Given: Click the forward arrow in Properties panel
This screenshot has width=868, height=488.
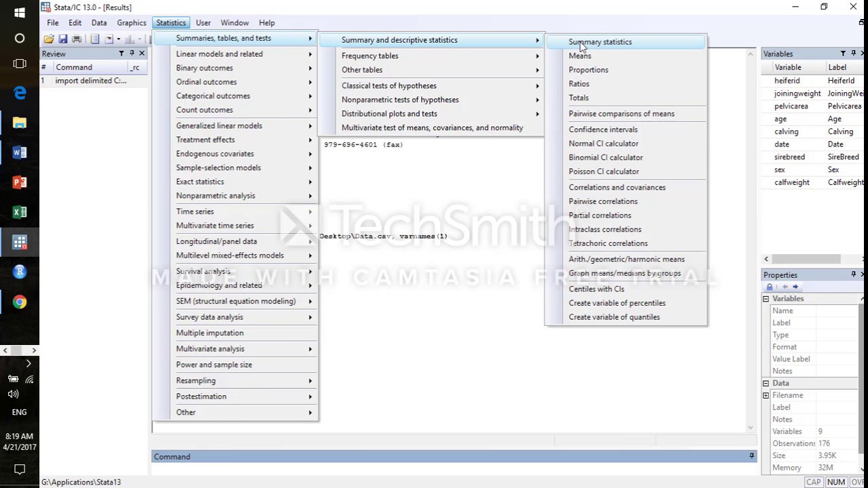Looking at the screenshot, I should [795, 287].
